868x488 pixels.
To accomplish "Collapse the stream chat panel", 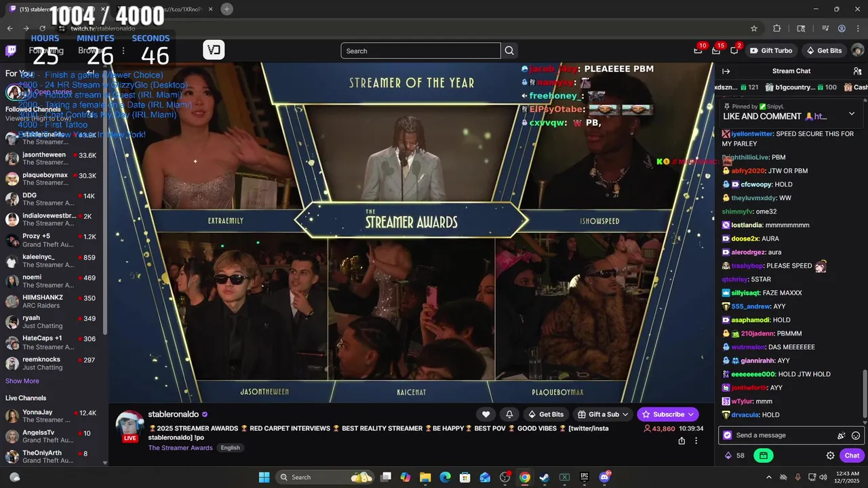I will click(726, 71).
